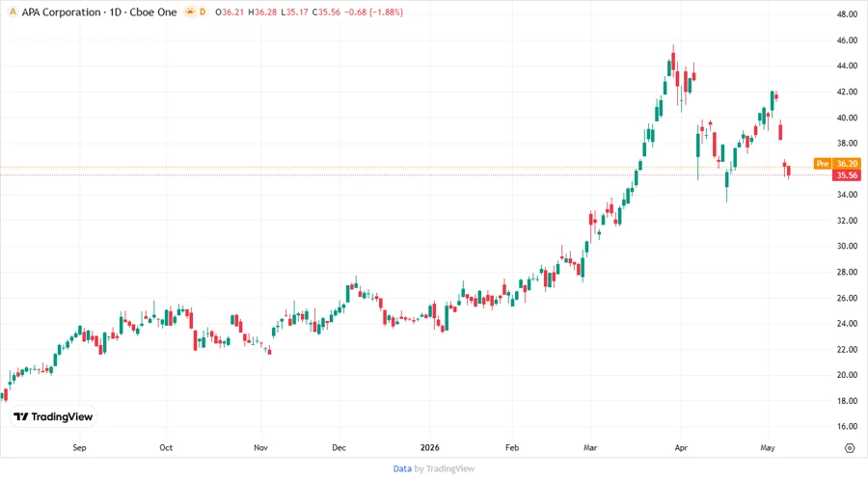Click the APA symbol logo icon

13,12
